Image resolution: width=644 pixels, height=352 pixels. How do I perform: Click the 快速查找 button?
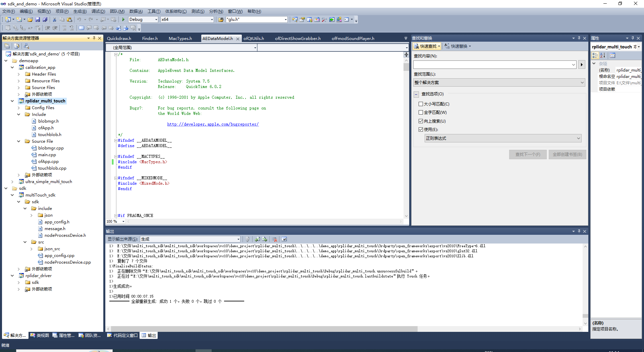point(427,46)
